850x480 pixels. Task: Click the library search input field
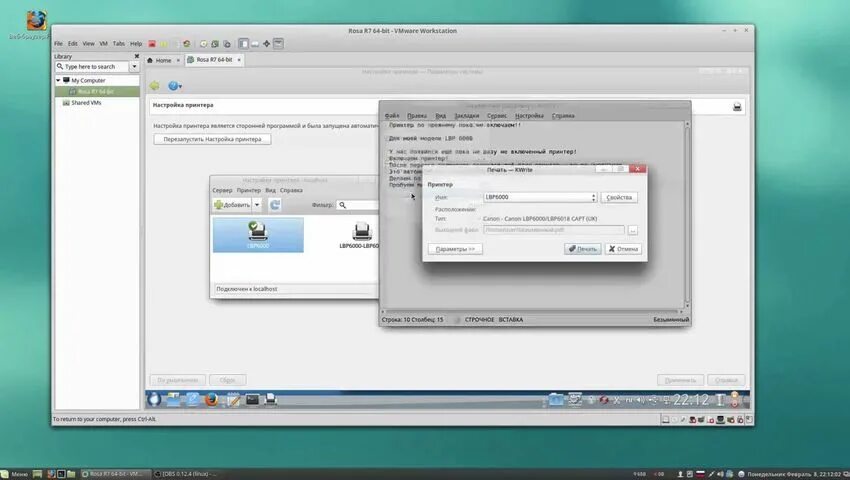(92, 66)
